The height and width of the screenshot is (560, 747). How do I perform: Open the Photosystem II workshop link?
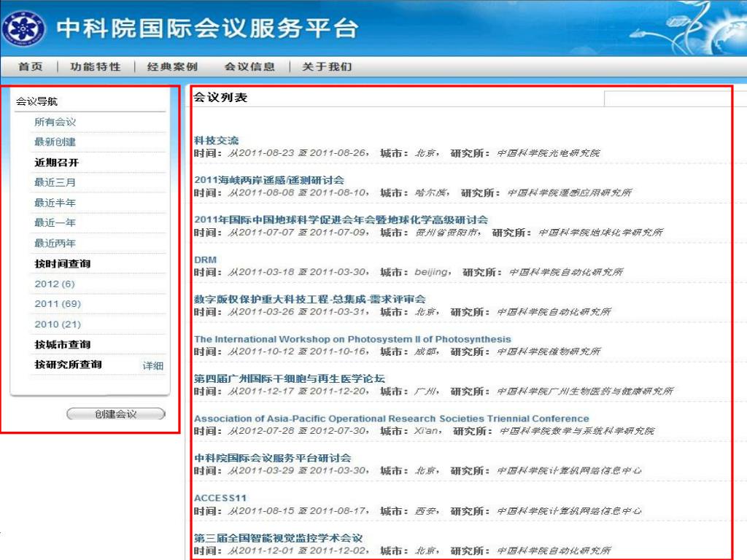pos(352,339)
